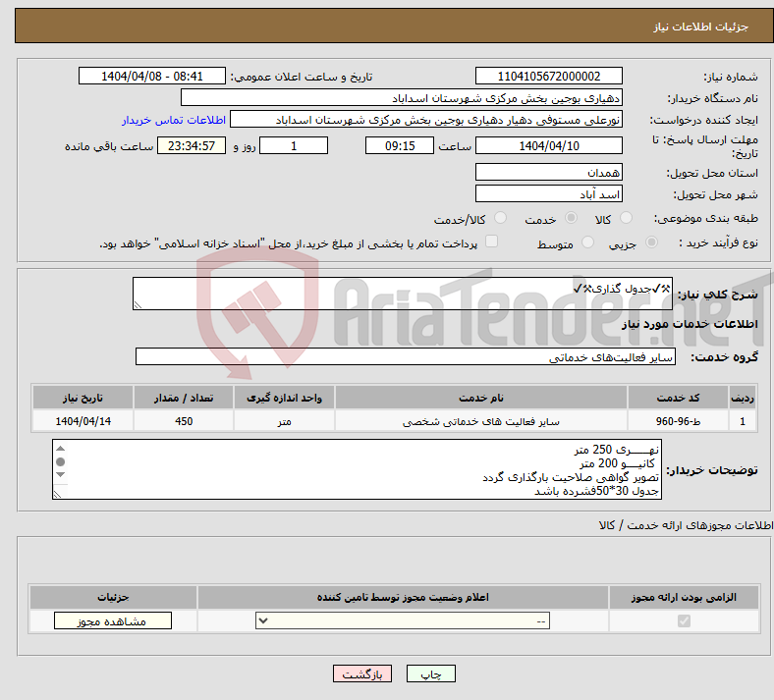
Task: Click the چاپ print button
Action: pos(431,673)
